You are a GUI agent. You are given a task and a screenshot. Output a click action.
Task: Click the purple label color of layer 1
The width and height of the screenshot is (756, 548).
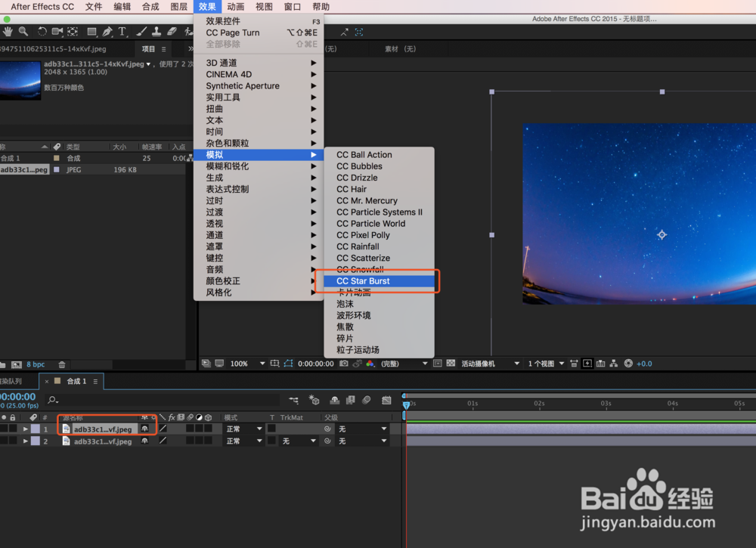(36, 429)
